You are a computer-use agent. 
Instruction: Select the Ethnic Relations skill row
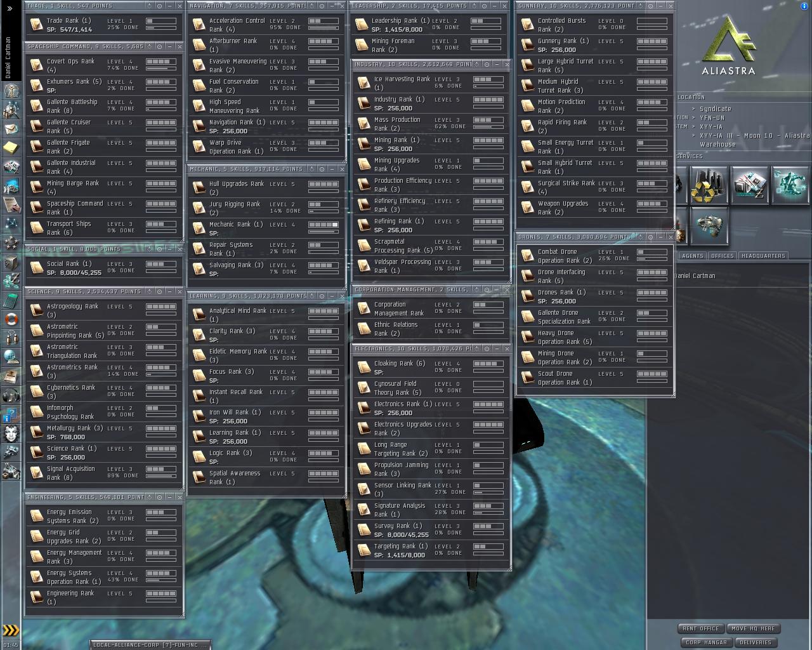point(431,329)
